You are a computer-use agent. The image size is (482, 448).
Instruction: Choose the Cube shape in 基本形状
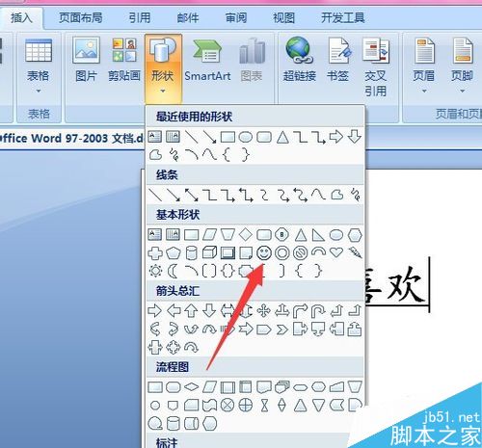209,253
